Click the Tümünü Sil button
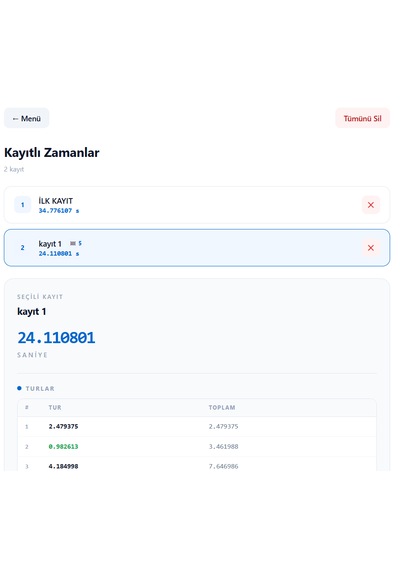The width and height of the screenshot is (400, 570). point(362,118)
